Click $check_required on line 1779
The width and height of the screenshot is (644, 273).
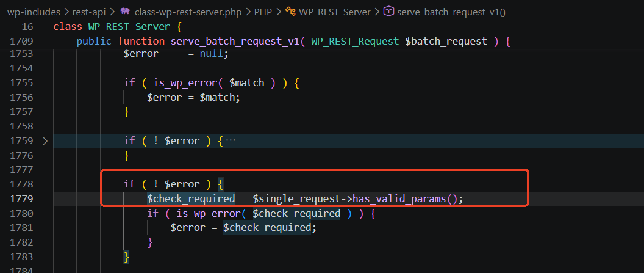point(191,199)
